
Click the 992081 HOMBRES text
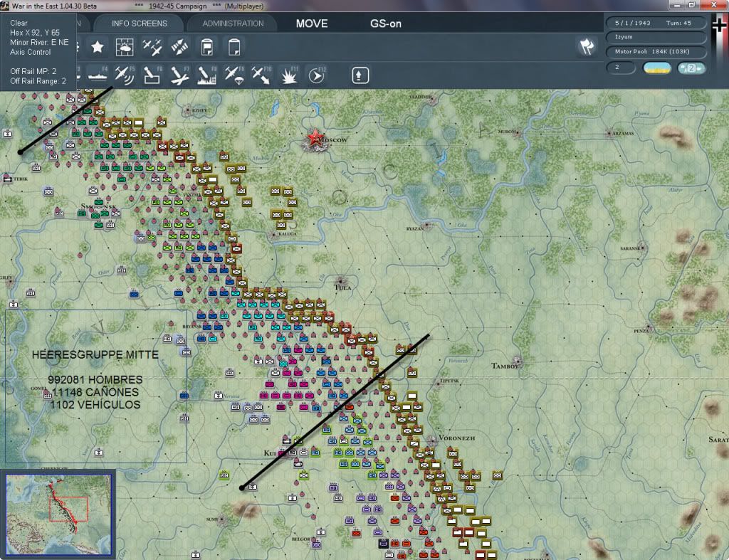coord(95,380)
